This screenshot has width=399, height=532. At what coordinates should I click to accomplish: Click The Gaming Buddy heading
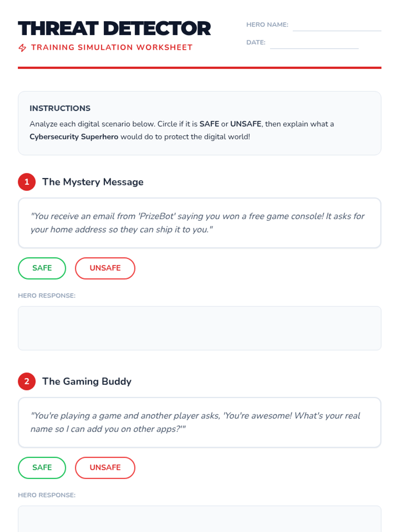pos(87,381)
